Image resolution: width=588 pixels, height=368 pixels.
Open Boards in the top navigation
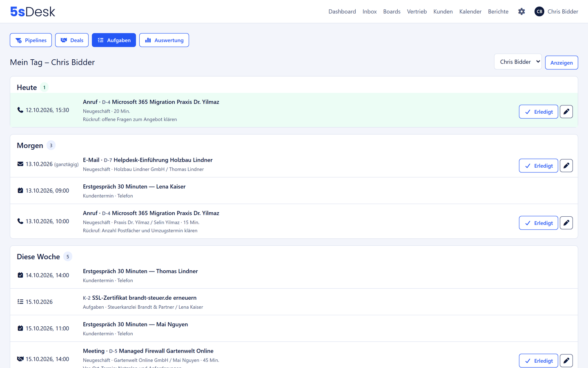point(392,11)
